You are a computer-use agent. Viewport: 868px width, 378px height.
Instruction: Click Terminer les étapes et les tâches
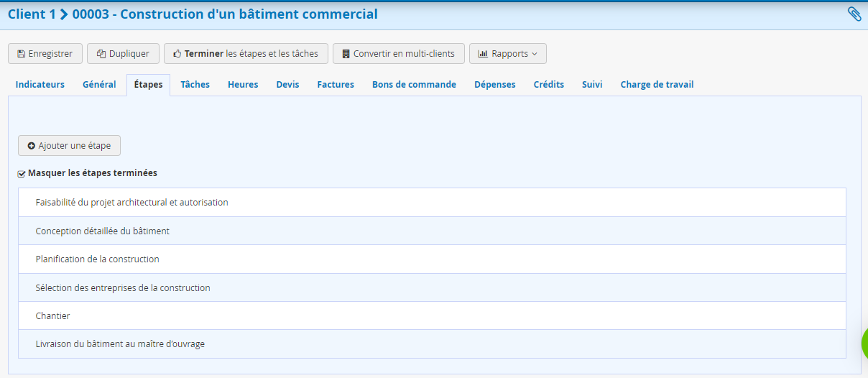[246, 54]
